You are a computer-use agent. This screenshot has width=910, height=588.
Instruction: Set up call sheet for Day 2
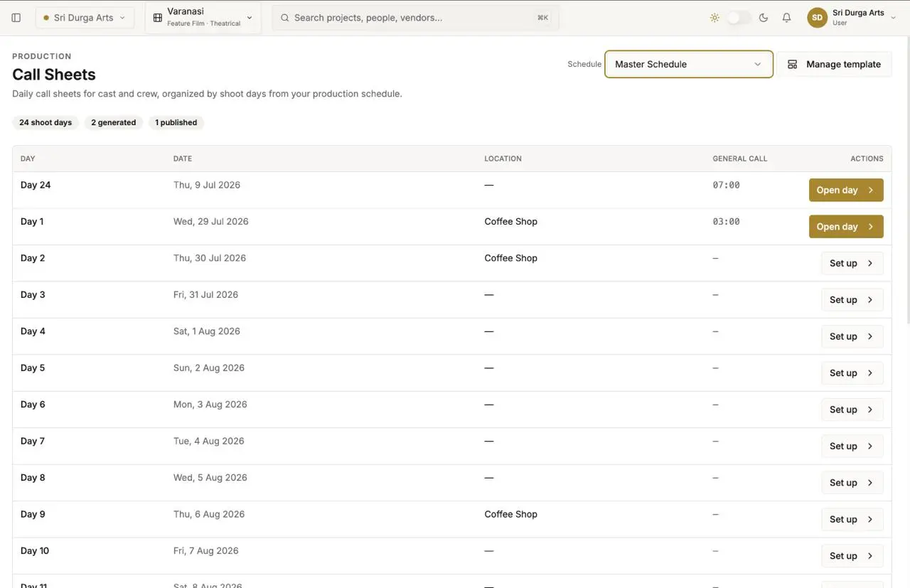pos(852,263)
